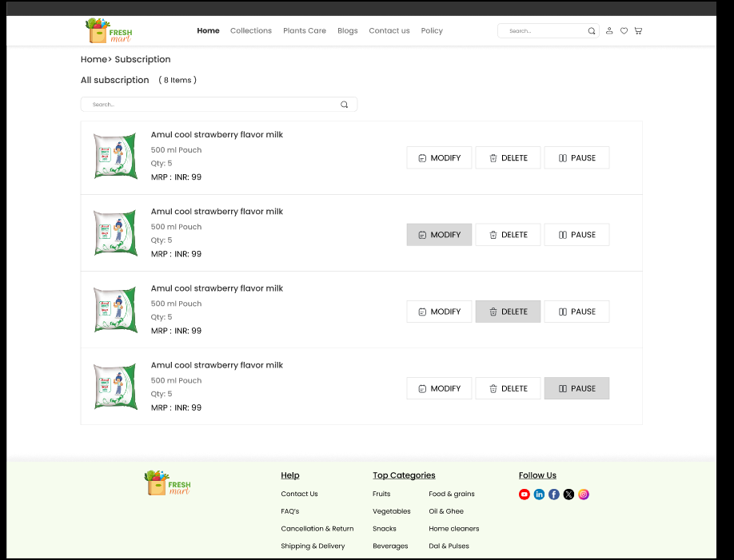Click the first product's milk pouch image

coord(115,156)
